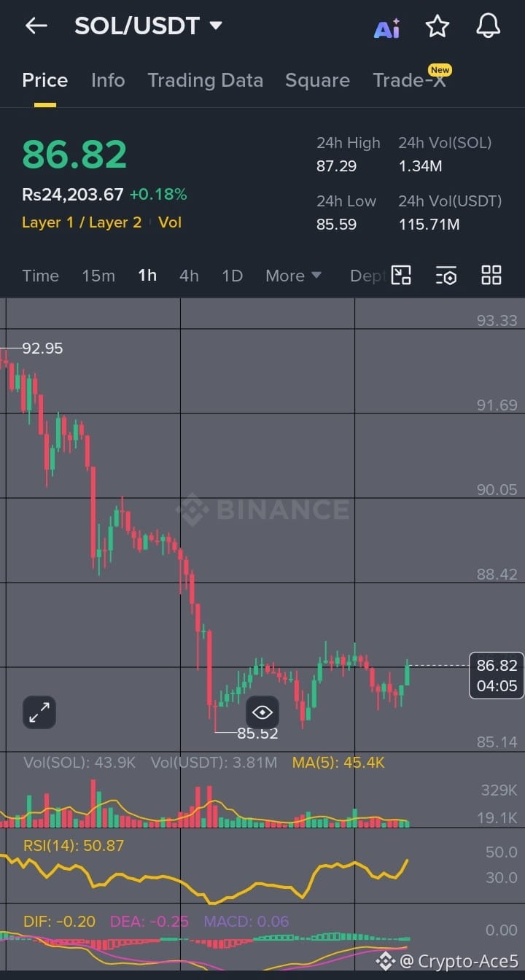Open the picture-in-picture chart icon
The height and width of the screenshot is (980, 525).
click(401, 275)
